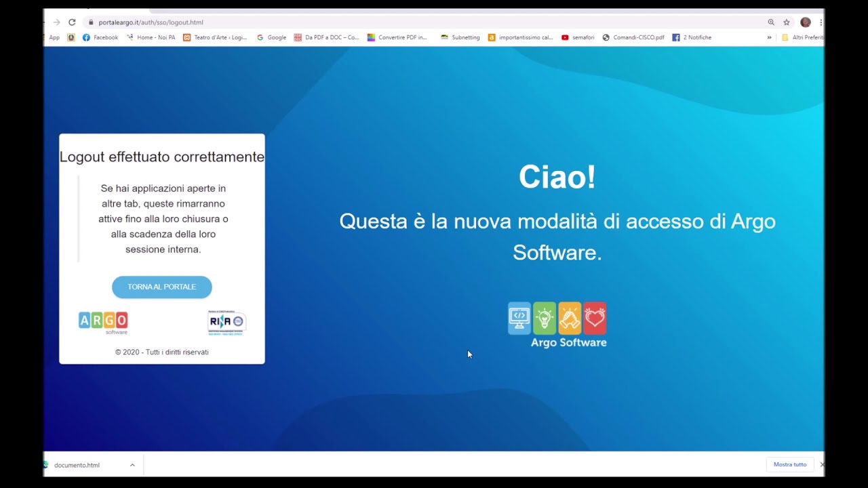Open the semafori YouTube bookmark
This screenshot has width=868, height=488.
coord(578,37)
